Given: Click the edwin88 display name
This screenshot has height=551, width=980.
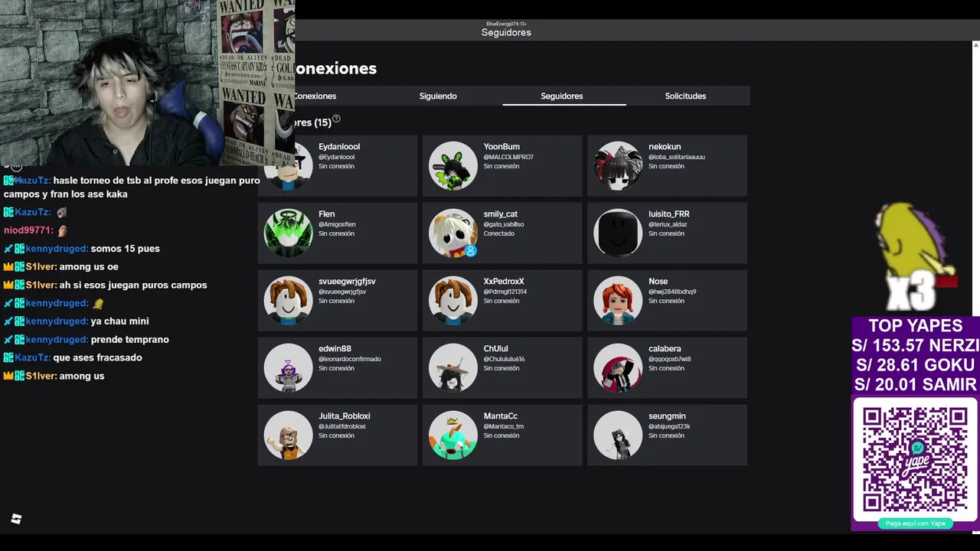Looking at the screenshot, I should coord(335,349).
